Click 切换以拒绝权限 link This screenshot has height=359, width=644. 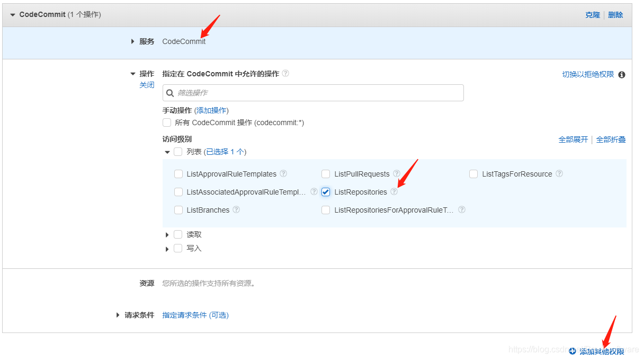coord(588,74)
